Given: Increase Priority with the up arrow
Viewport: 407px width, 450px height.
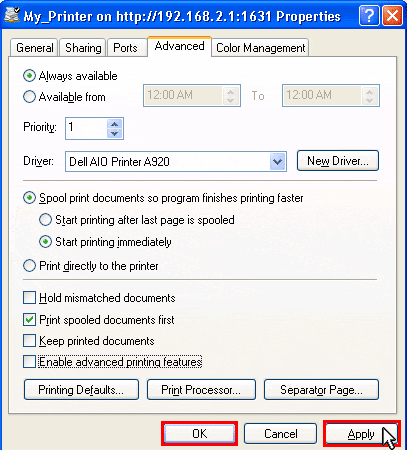Looking at the screenshot, I should tap(115, 124).
